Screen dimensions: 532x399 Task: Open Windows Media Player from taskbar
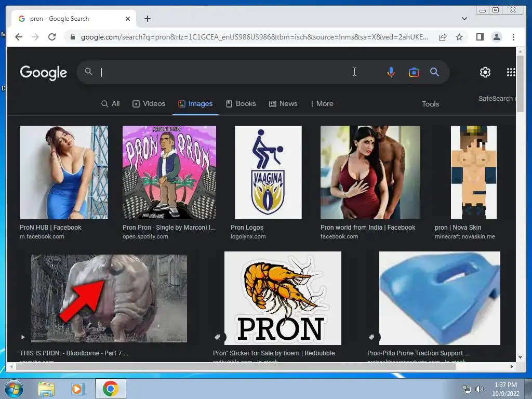click(78, 389)
